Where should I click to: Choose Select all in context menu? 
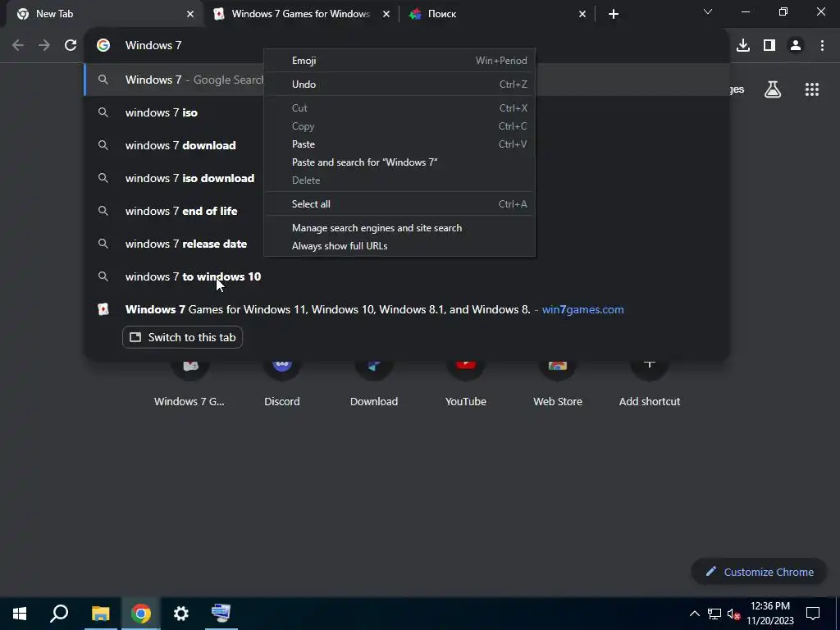[399, 204]
